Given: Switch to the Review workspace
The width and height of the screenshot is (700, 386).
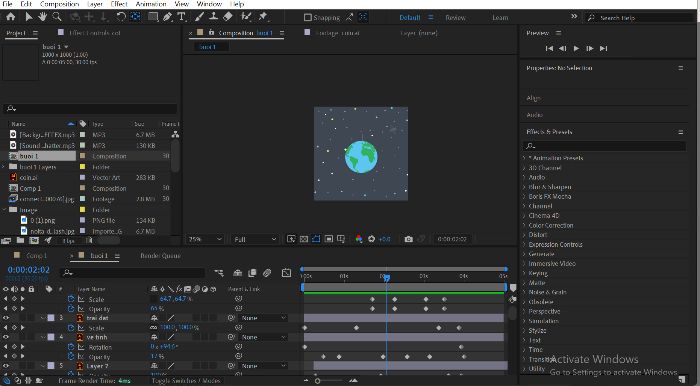Looking at the screenshot, I should 455,17.
